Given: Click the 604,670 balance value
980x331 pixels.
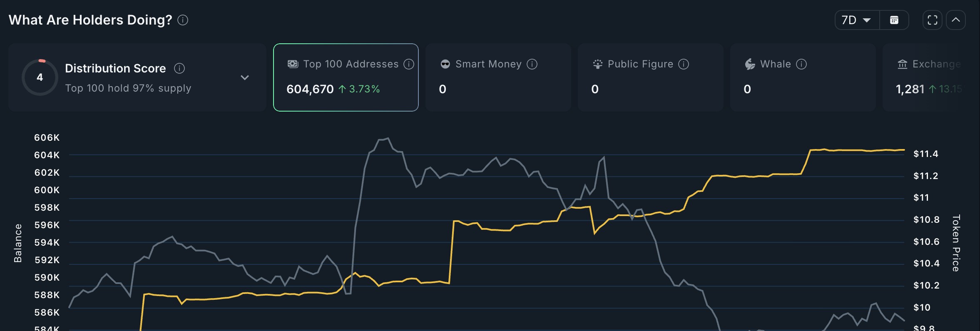Looking at the screenshot, I should click(x=310, y=89).
